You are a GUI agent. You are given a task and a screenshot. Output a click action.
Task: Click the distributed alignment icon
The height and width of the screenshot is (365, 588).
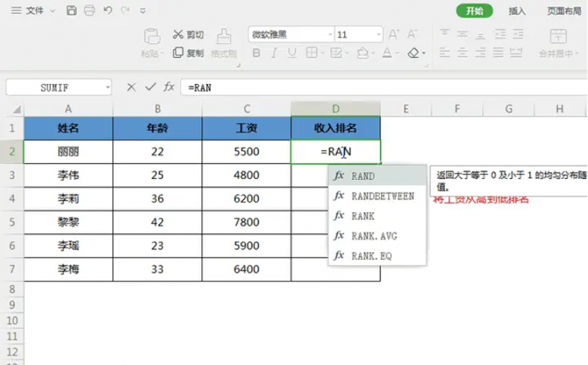[516, 53]
